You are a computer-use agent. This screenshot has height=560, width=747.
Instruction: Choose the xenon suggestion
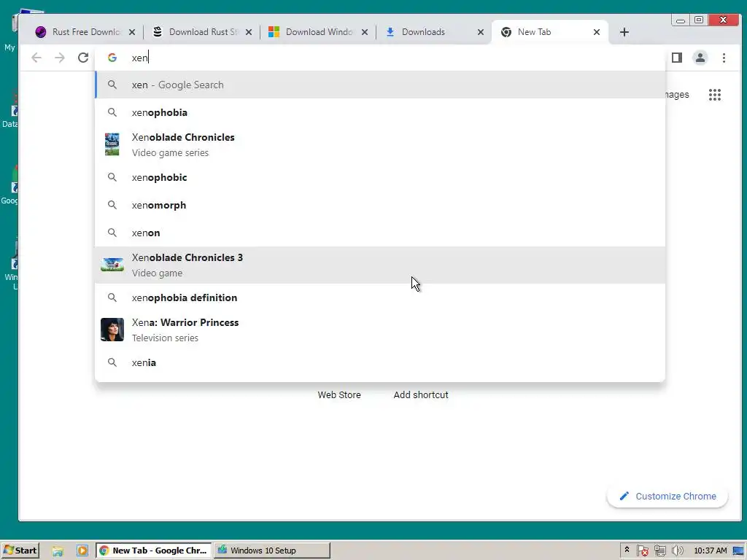[x=379, y=233]
